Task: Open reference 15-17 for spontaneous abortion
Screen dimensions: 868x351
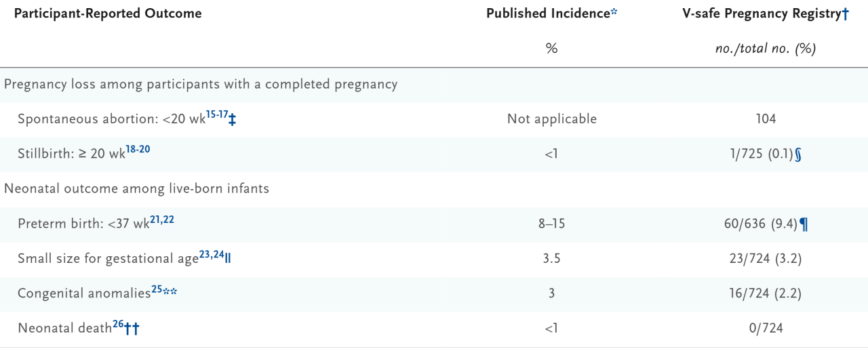Action: pos(217,115)
